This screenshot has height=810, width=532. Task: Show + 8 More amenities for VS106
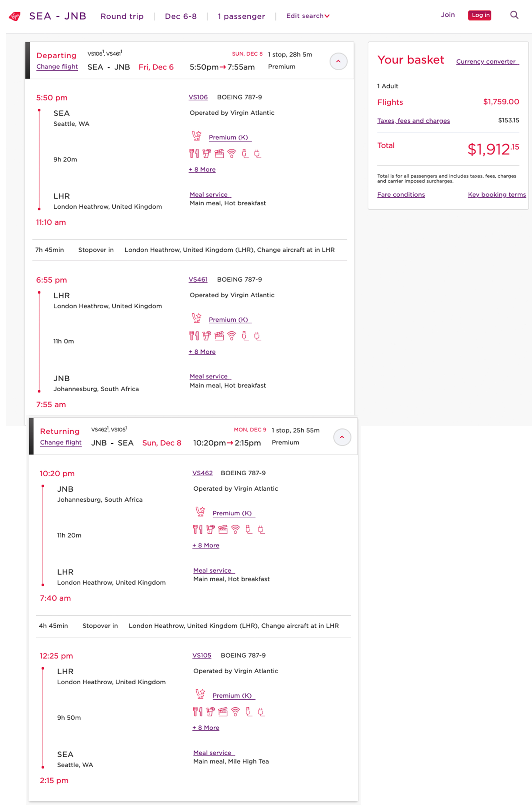coord(202,169)
